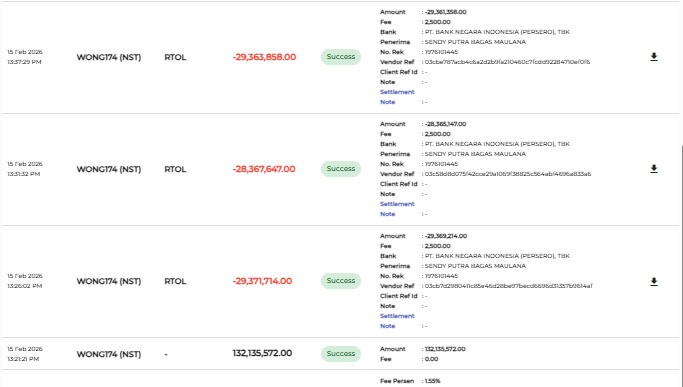
Task: Click WONG174 (NST) in the 13:21:21 PM row
Action: [109, 354]
